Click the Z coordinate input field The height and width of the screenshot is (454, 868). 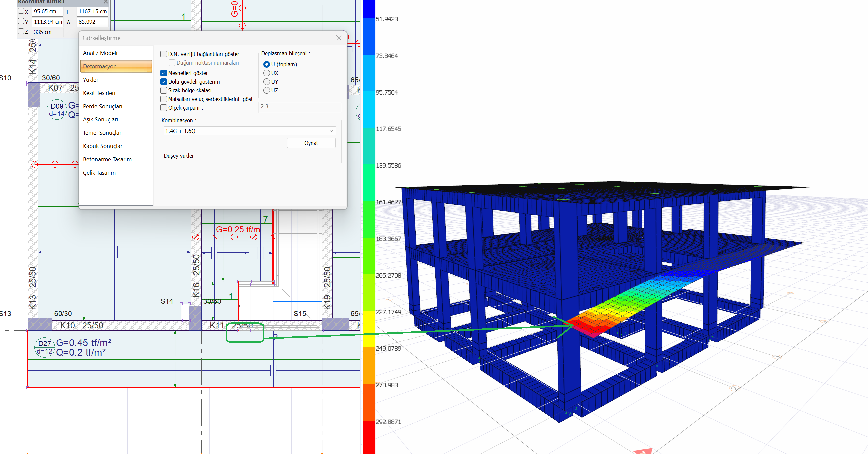[48, 32]
